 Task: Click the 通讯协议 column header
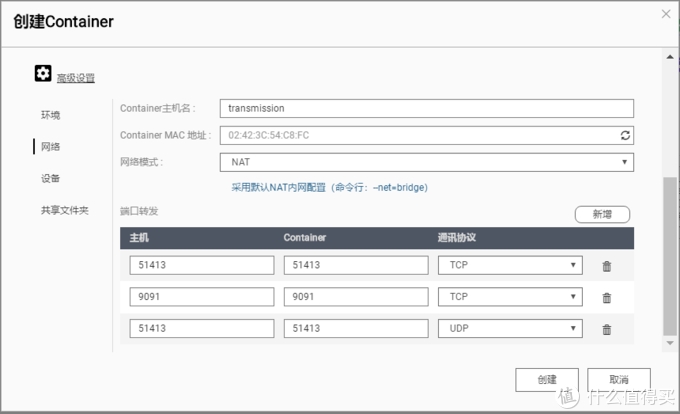click(x=457, y=238)
